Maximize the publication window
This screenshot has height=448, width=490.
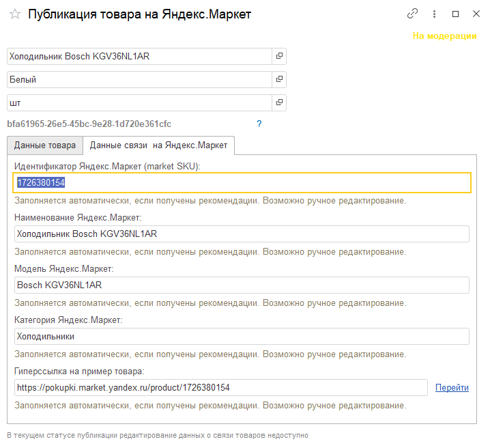(x=455, y=14)
